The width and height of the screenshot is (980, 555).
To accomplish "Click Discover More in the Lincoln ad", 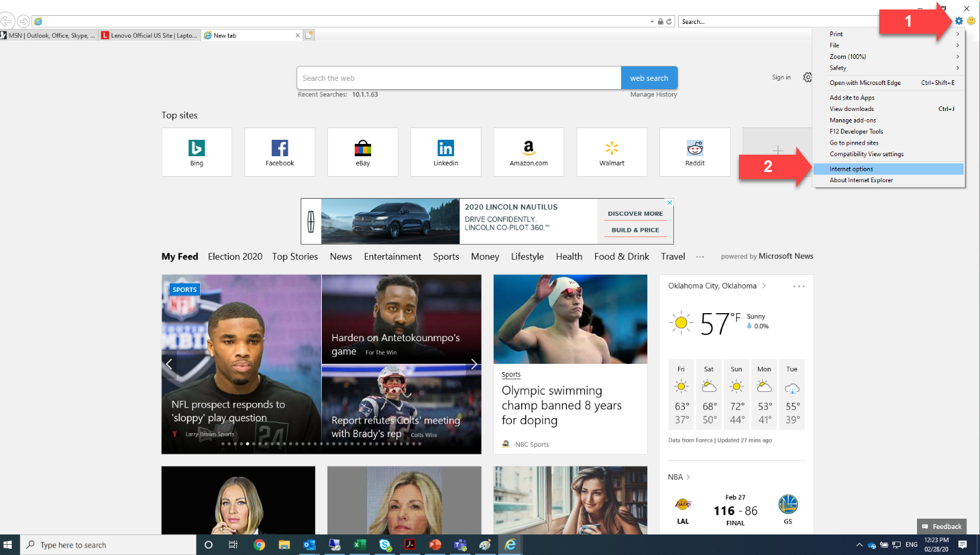I will [x=636, y=214].
